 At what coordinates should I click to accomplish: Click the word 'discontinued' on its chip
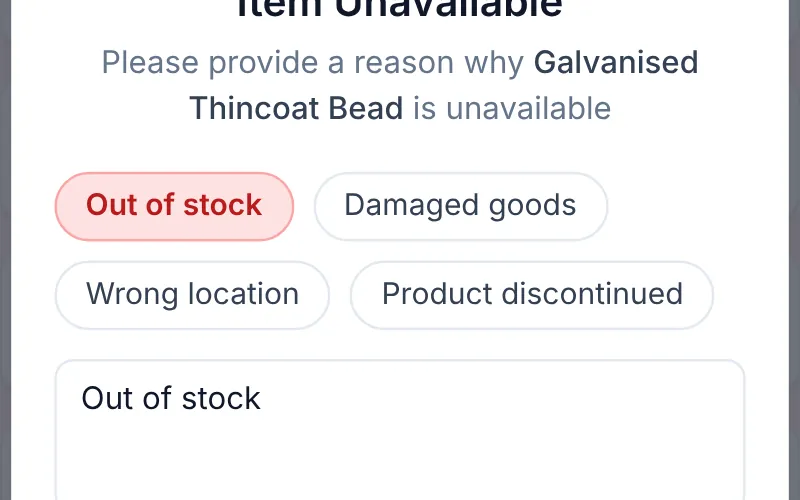coord(592,294)
